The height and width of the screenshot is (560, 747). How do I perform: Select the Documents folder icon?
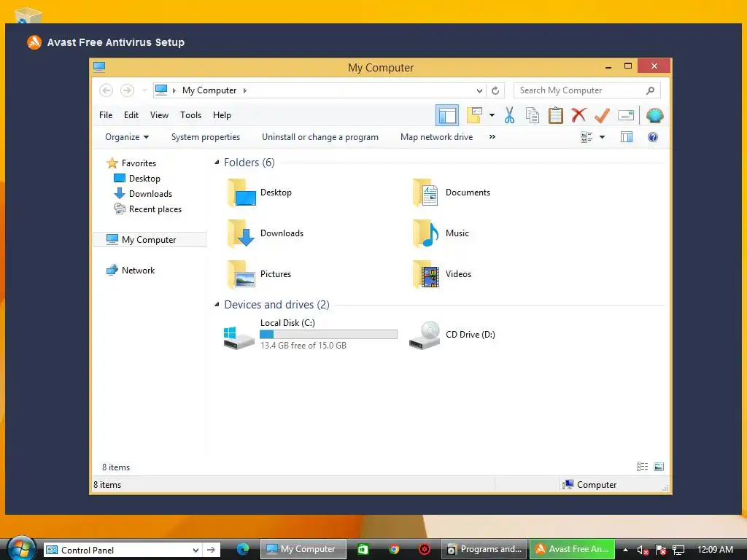[x=425, y=192]
